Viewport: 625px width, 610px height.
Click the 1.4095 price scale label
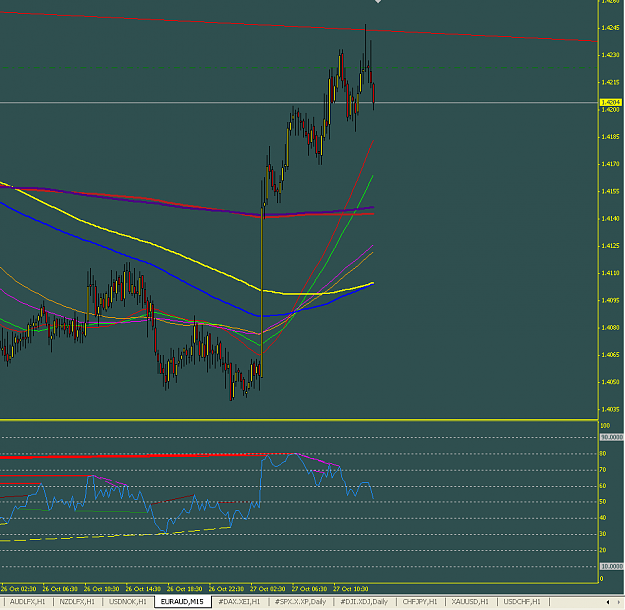(611, 300)
